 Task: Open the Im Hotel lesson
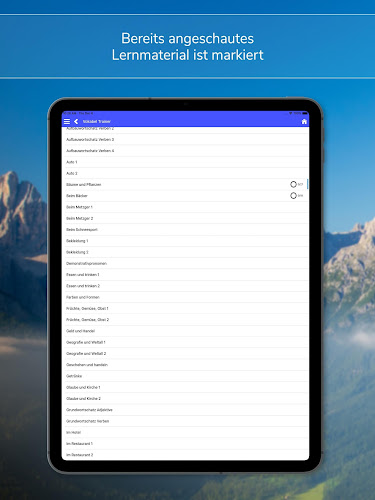pos(185,432)
